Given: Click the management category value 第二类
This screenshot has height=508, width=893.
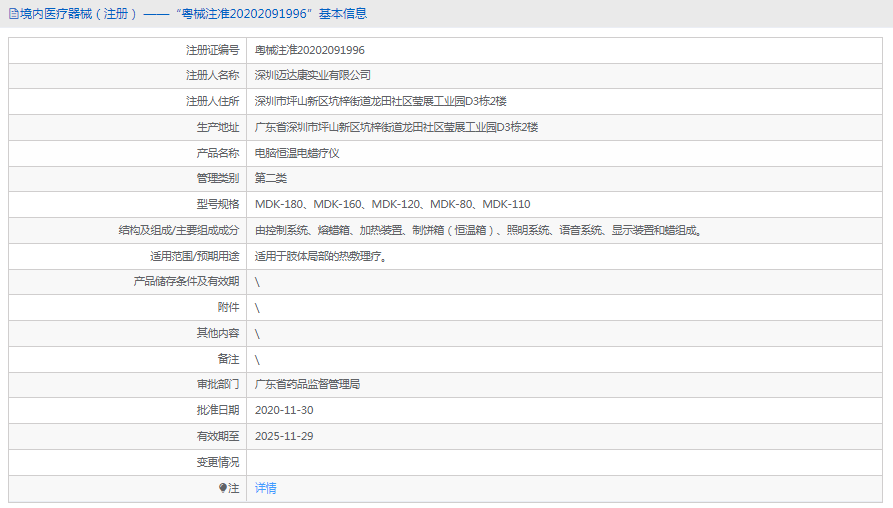Looking at the screenshot, I should 271,178.
